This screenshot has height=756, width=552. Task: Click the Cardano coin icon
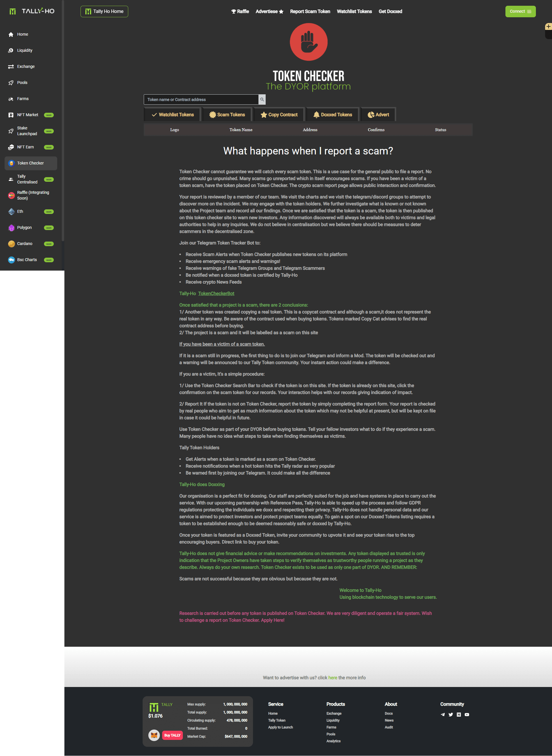coord(11,244)
